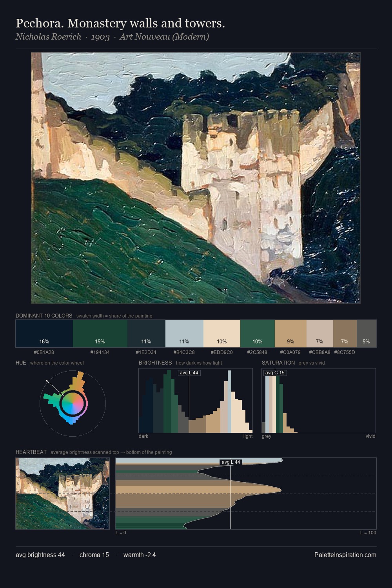This screenshot has height=588, width=392.
Task: Click 'how dark vs how light' caption
Action: tap(199, 363)
